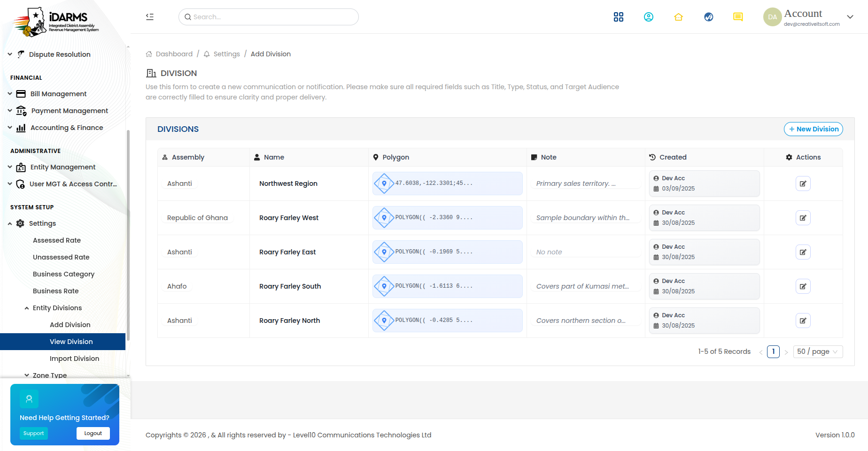Select Import Division in sidebar
This screenshot has width=868, height=451.
pyautogui.click(x=74, y=359)
